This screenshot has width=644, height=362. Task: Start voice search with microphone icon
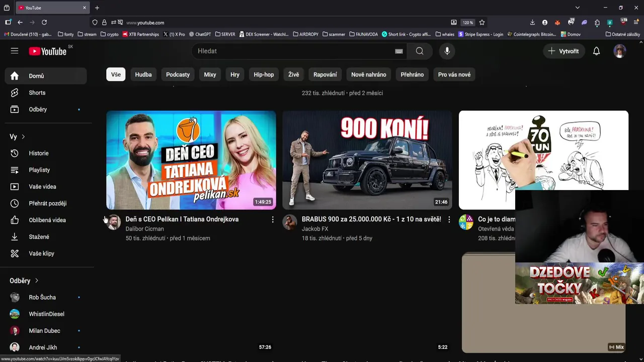click(447, 51)
